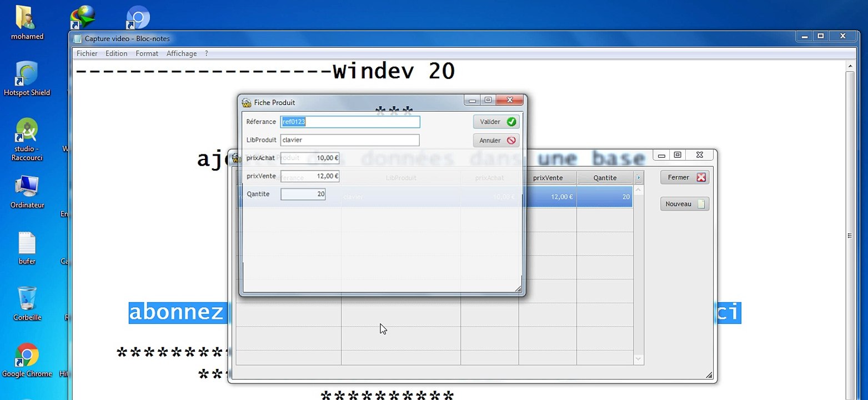Click the prixVente field showing 12,00 €
The image size is (868, 400).
click(x=310, y=176)
